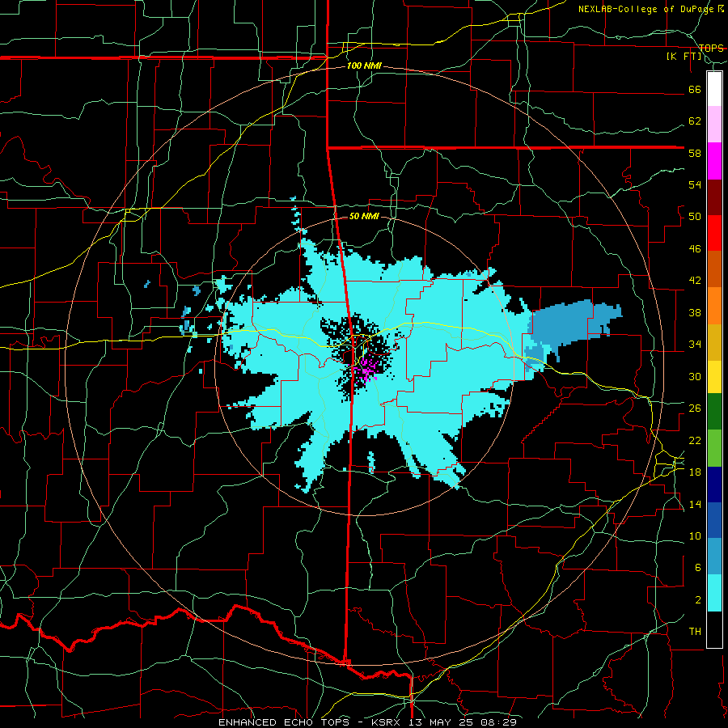Click the white 66 K FT legend swatch
This screenshot has width=728, height=728.
coord(714,89)
